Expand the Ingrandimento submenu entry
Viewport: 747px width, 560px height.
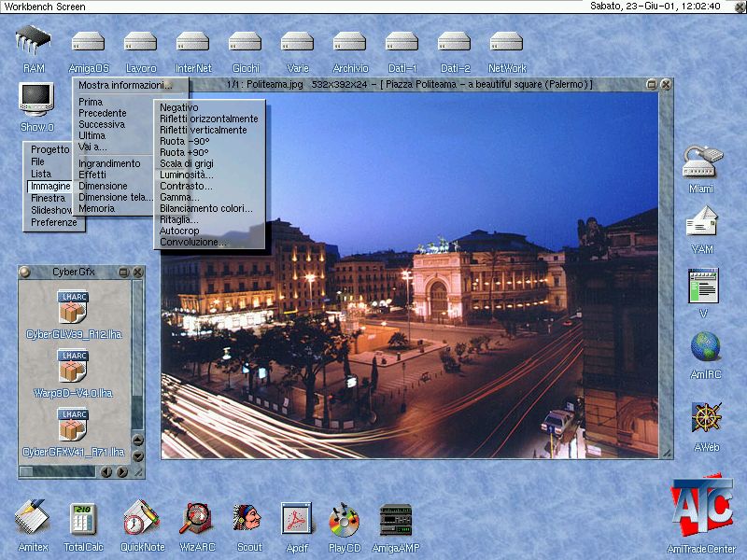coord(109,163)
